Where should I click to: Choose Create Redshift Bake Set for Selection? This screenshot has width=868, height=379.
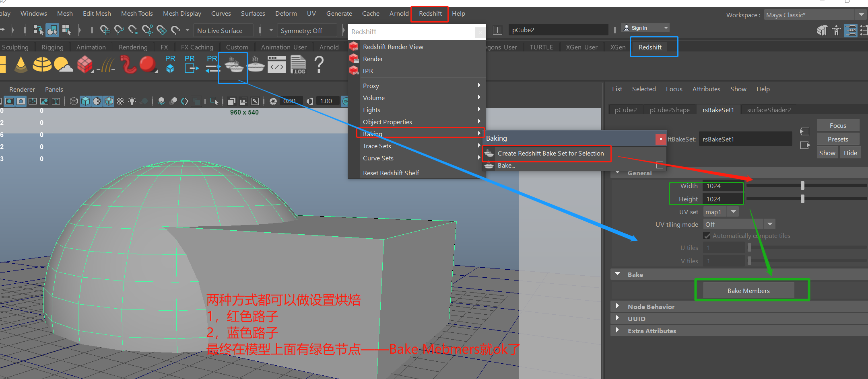(550, 154)
